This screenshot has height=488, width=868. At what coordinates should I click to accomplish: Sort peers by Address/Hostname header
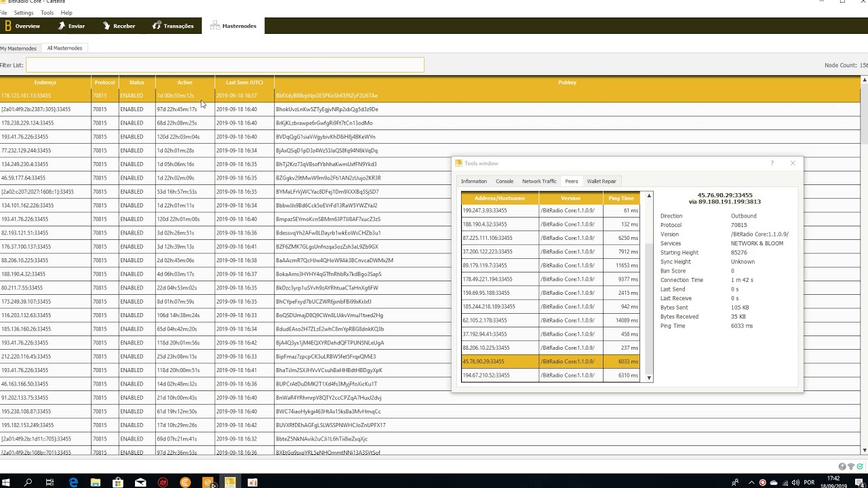(x=500, y=198)
